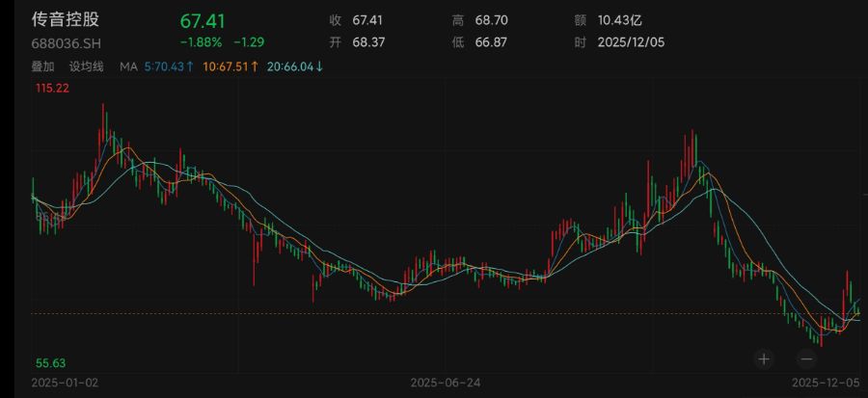The image size is (868, 398).
Task: Click the 2025-01-02 start date label
Action: click(x=66, y=383)
